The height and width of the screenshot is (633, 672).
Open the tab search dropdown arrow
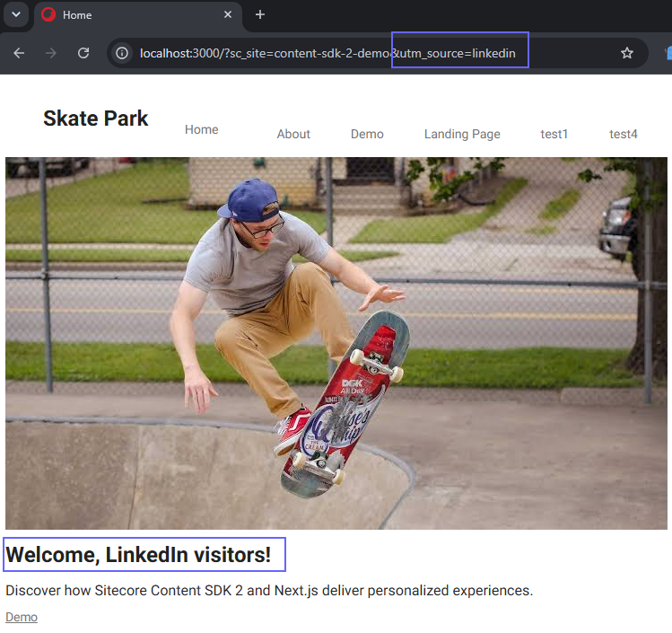coord(16,14)
